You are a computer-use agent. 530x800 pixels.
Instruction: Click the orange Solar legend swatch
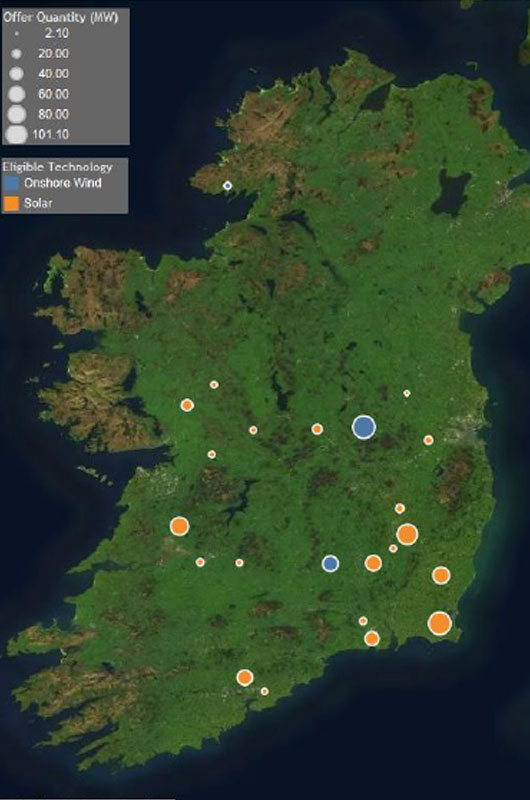tap(11, 203)
